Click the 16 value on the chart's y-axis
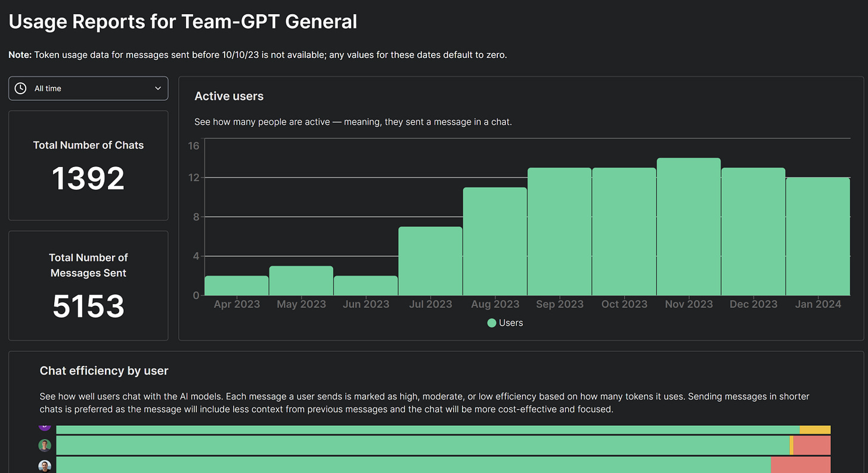Viewport: 868px width, 473px height. [193, 145]
